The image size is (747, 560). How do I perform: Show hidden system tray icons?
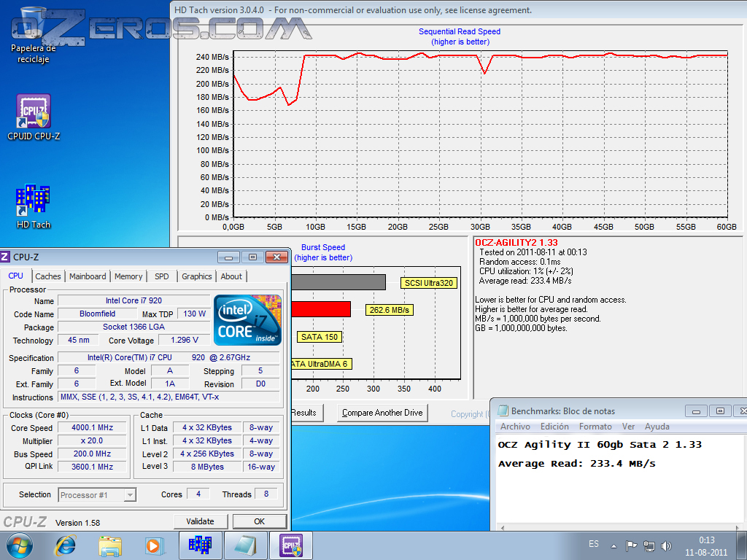[614, 546]
